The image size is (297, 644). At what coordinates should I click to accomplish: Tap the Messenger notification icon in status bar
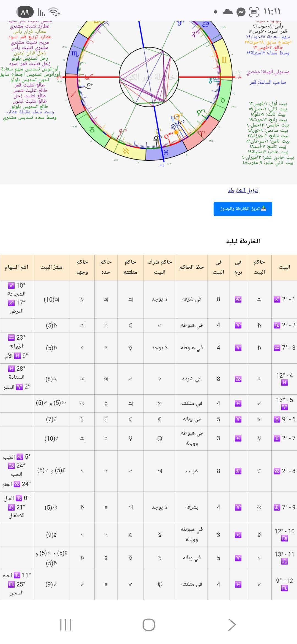coord(241,12)
